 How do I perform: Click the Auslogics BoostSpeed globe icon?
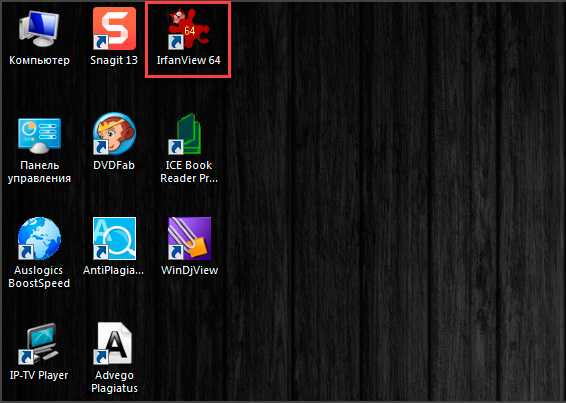coord(39,238)
